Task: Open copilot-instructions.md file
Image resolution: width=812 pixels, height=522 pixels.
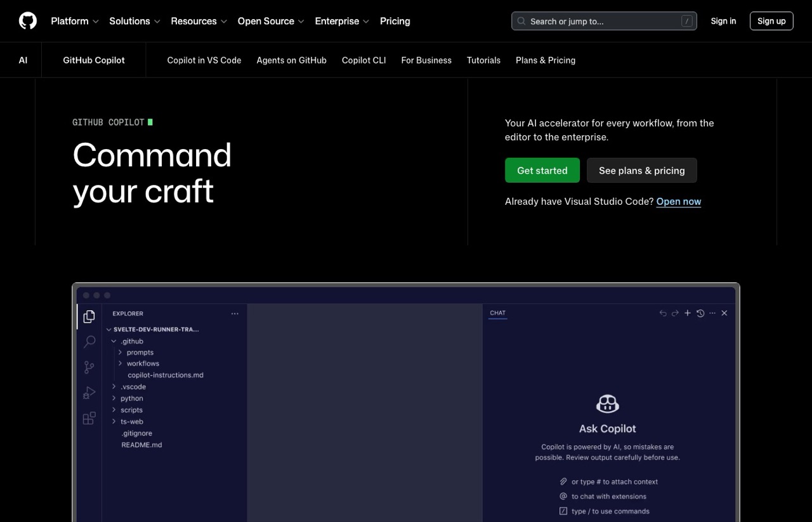Action: pos(166,375)
